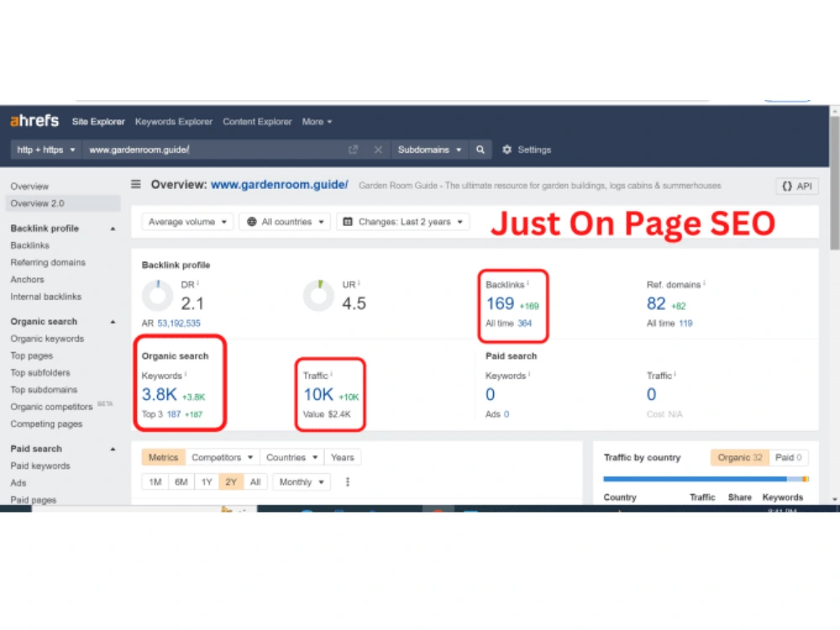Click the ahrefs logo
The image size is (840, 630).
pyautogui.click(x=34, y=120)
